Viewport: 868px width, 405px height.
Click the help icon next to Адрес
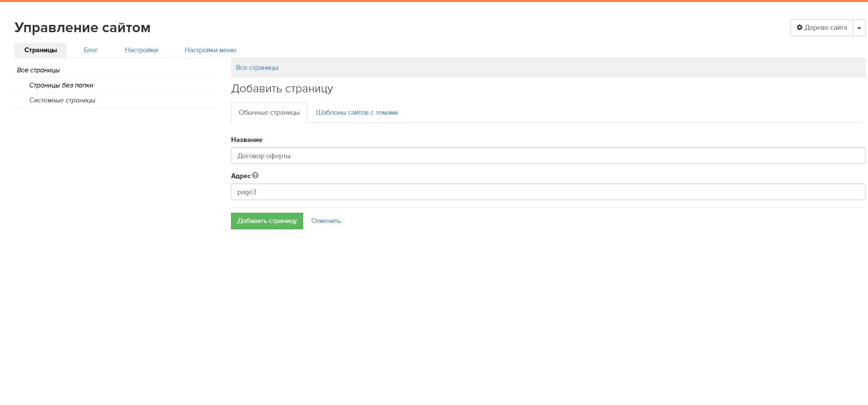pyautogui.click(x=255, y=176)
